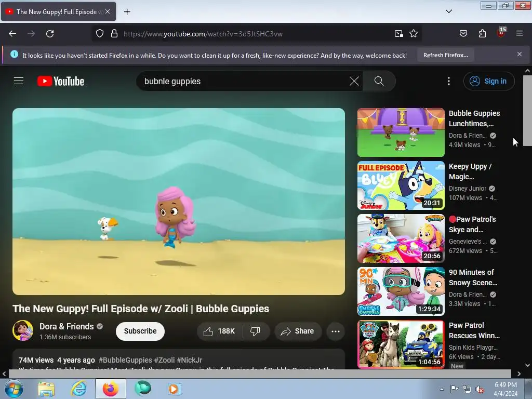Open Disney Junior channel name
This screenshot has height=399, width=532.
click(x=468, y=189)
